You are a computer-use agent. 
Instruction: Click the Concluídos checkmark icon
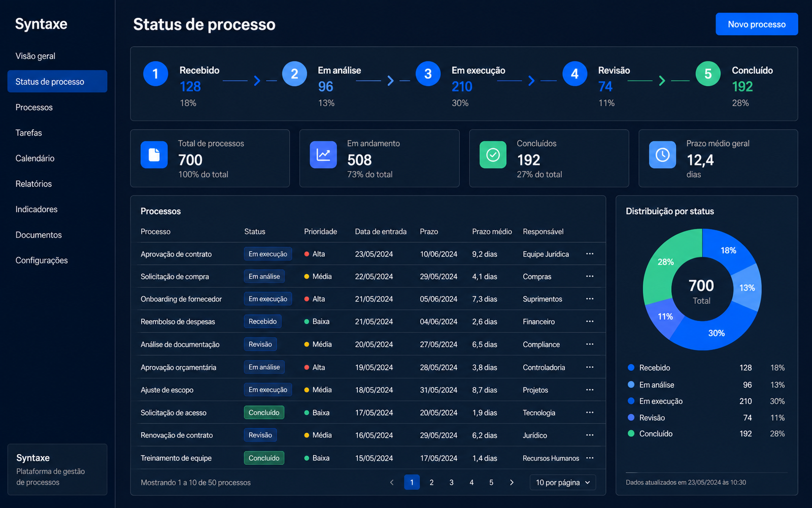pos(493,154)
